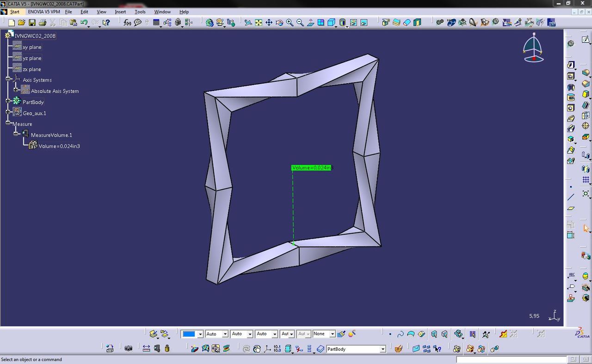The height and width of the screenshot is (364, 592).
Task: Click the Zoom Out magnifier icon
Action: click(300, 23)
